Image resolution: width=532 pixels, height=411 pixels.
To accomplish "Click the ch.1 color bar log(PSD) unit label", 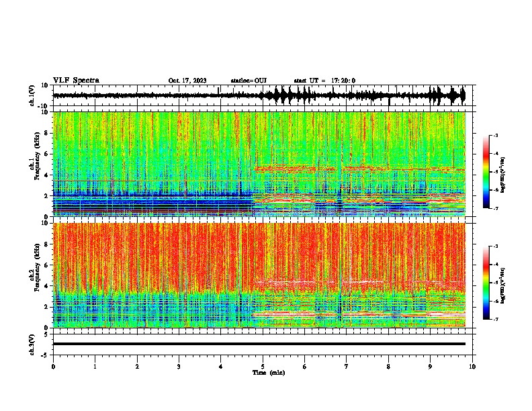I will (503, 175).
